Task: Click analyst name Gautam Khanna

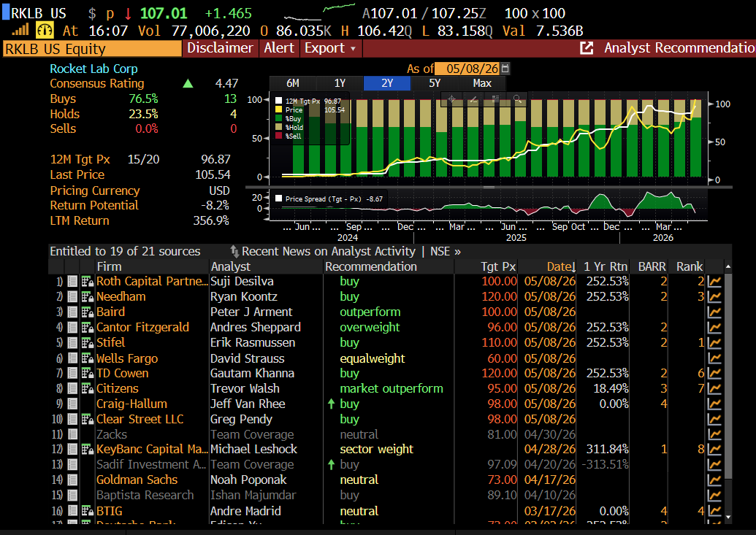Action: (252, 374)
